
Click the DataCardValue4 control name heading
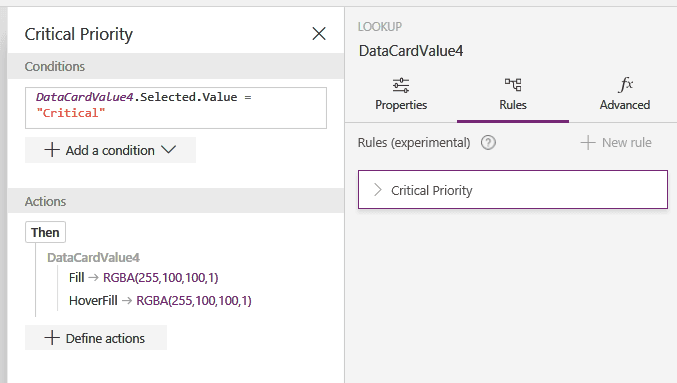click(411, 51)
